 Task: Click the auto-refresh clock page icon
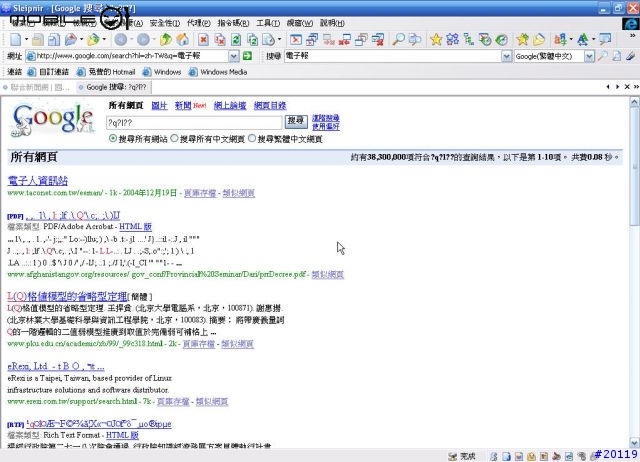click(269, 40)
